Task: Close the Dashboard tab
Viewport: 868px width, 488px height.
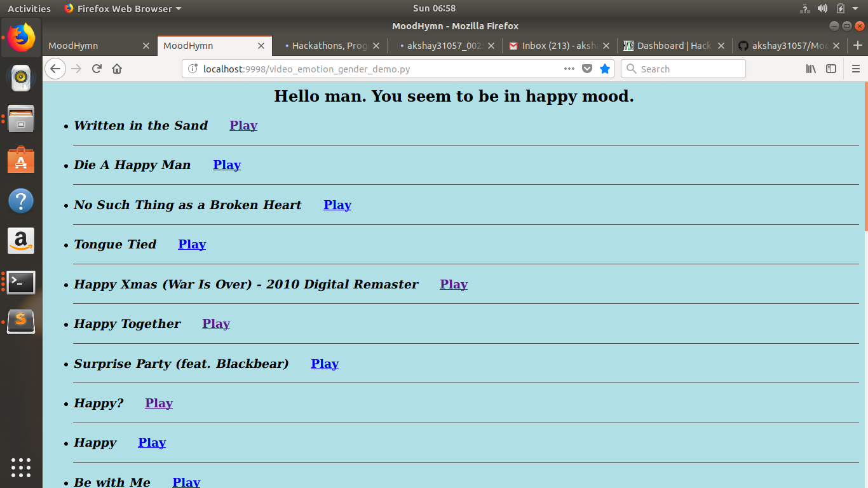Action: click(x=721, y=46)
